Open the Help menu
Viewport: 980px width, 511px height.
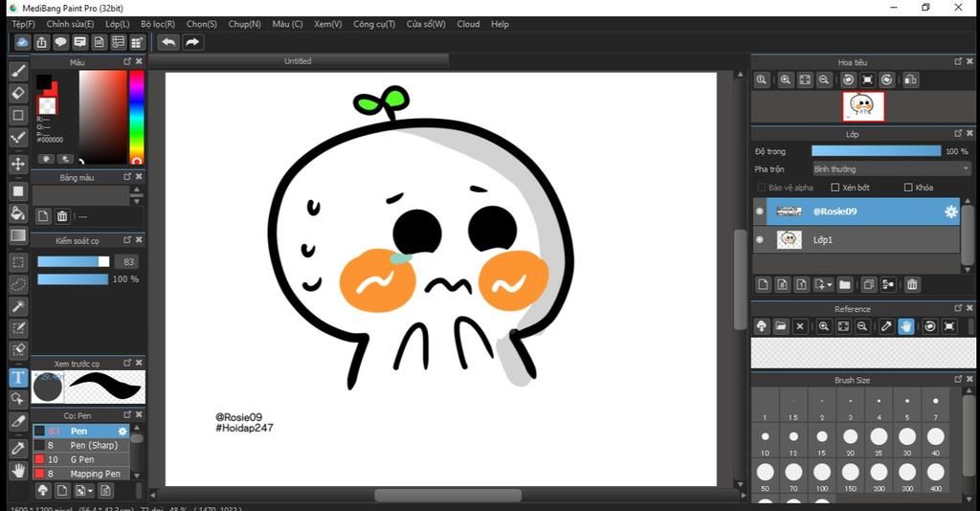point(500,24)
